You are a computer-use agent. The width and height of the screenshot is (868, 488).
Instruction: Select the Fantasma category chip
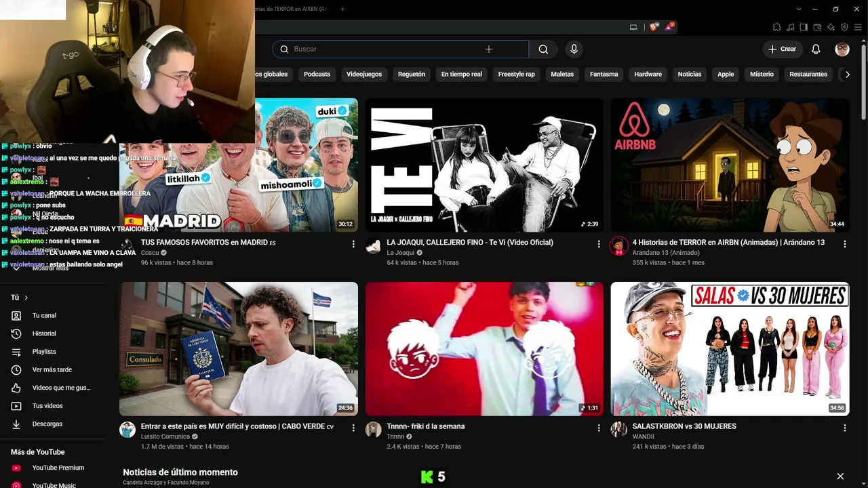tap(604, 75)
